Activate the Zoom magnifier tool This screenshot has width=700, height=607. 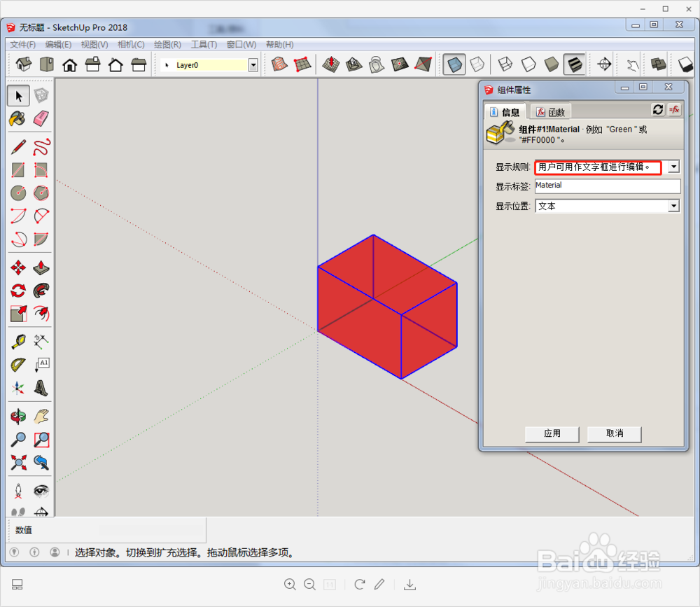[18, 440]
